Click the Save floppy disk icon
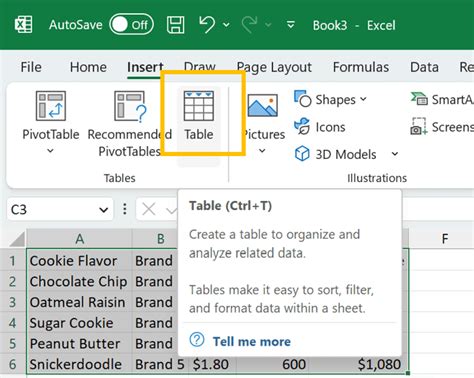474x378 pixels. 175,25
